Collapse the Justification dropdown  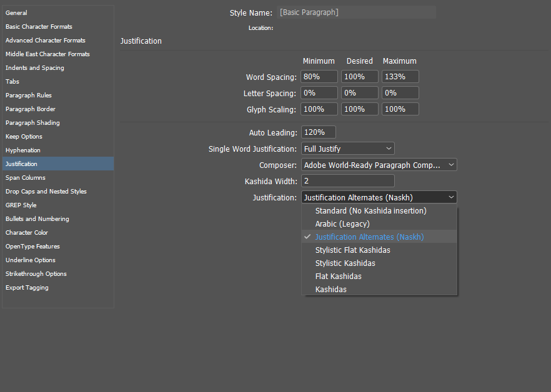pos(379,197)
